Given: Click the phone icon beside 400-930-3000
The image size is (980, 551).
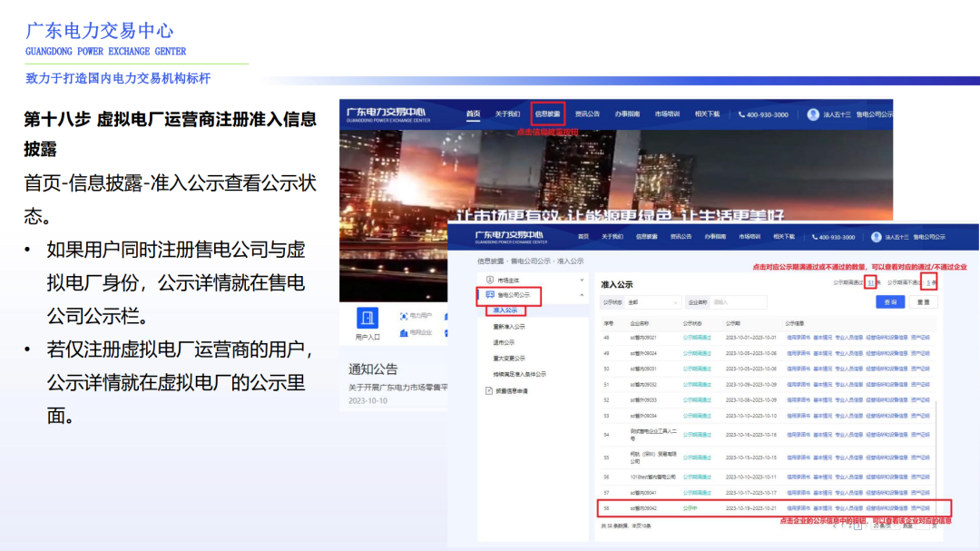Looking at the screenshot, I should pos(814,238).
